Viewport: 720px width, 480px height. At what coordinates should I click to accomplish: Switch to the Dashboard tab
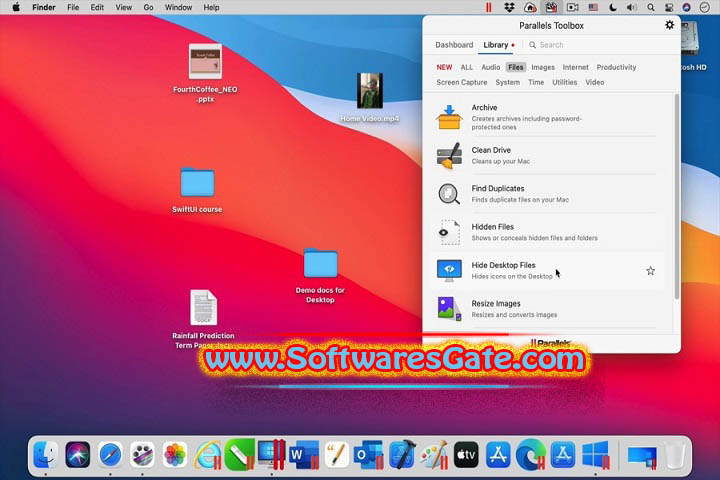454,45
